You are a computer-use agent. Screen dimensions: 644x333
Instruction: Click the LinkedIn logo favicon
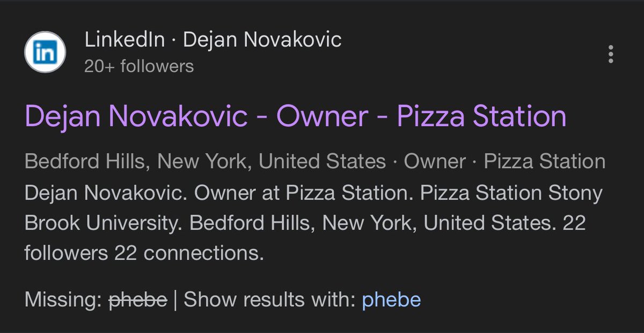pos(45,53)
